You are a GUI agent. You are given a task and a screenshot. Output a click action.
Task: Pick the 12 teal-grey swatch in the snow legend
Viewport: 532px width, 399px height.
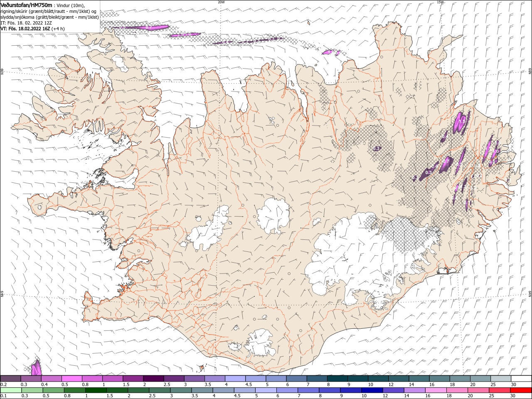click(399, 379)
